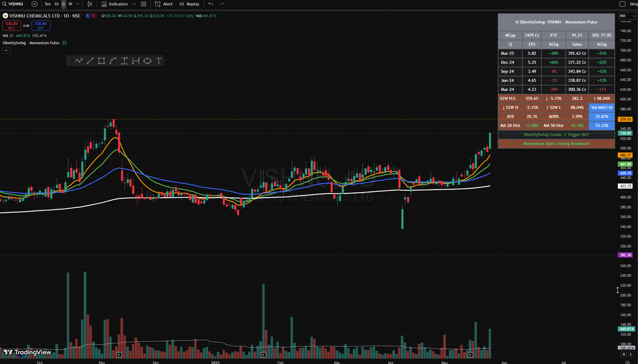This screenshot has width=638, height=364.
Task: Select the ellipse drawing tool
Action: (x=147, y=61)
